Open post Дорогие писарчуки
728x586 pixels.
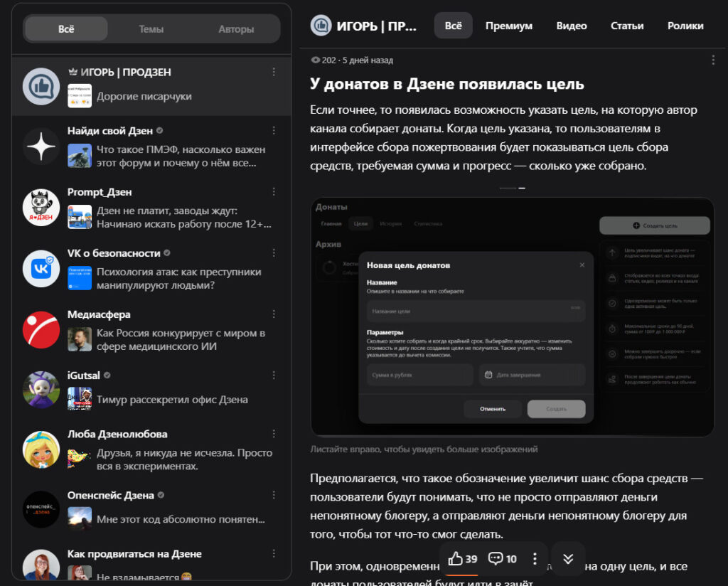(x=144, y=97)
